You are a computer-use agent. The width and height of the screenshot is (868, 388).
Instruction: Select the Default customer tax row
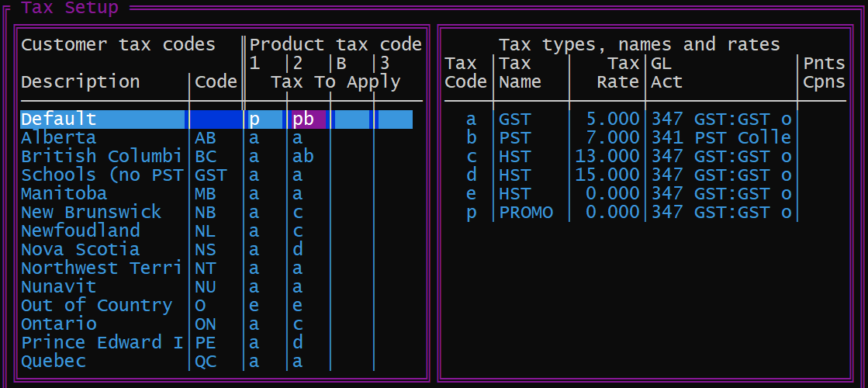click(59, 120)
